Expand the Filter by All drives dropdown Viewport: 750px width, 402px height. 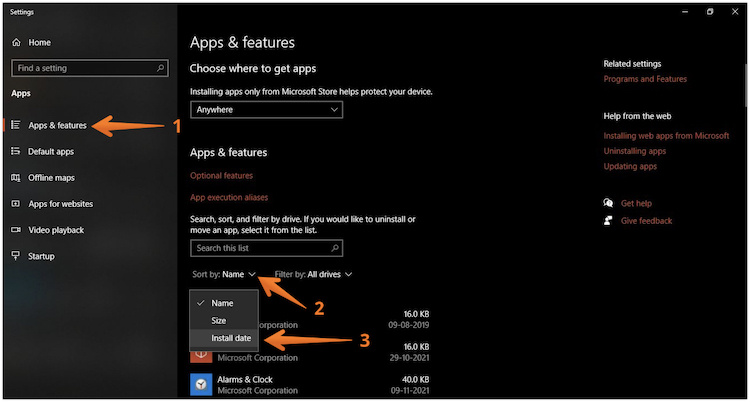tap(313, 274)
